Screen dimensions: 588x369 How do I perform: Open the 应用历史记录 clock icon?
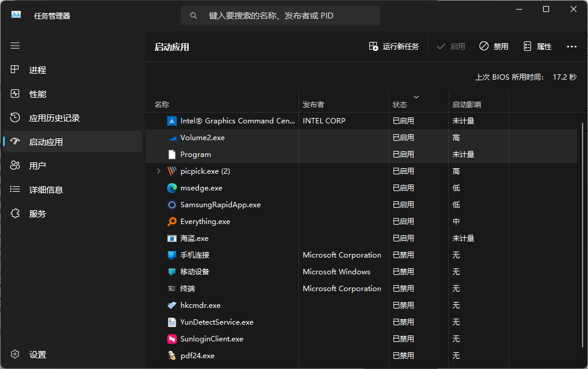pyautogui.click(x=14, y=117)
